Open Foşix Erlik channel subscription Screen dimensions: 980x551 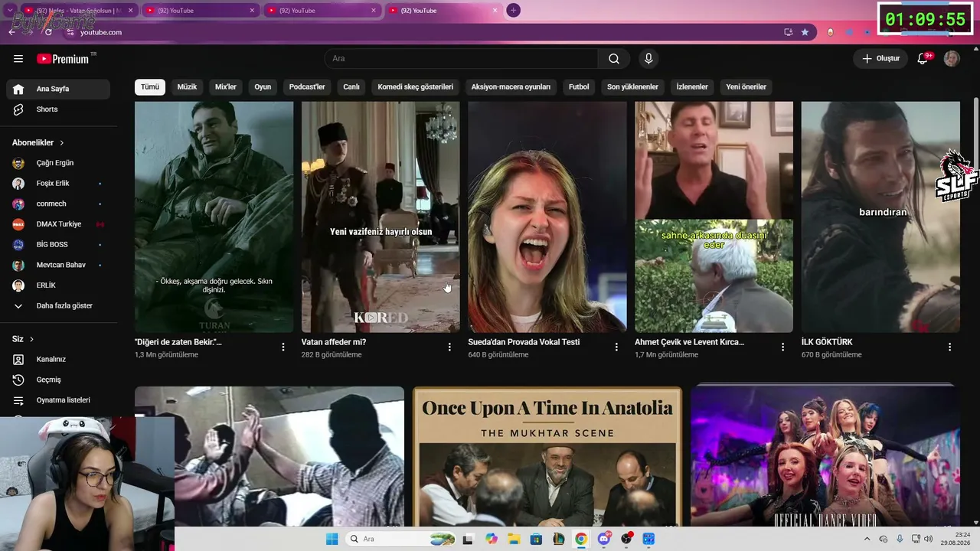(58, 184)
